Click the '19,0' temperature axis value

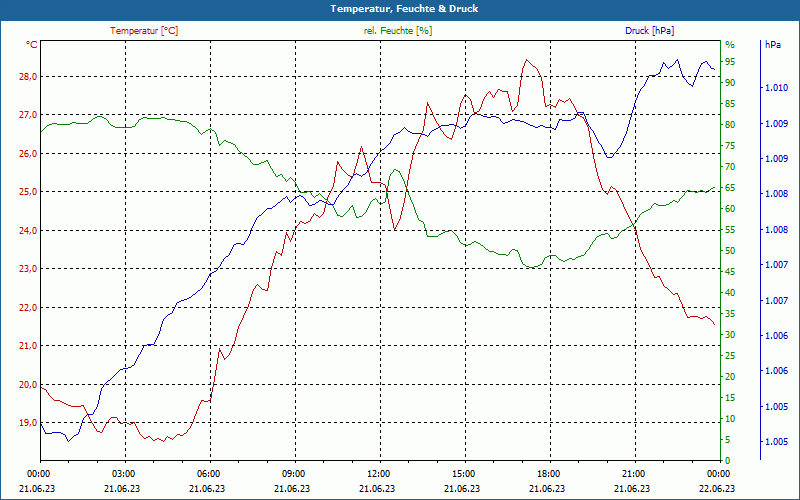(x=29, y=423)
